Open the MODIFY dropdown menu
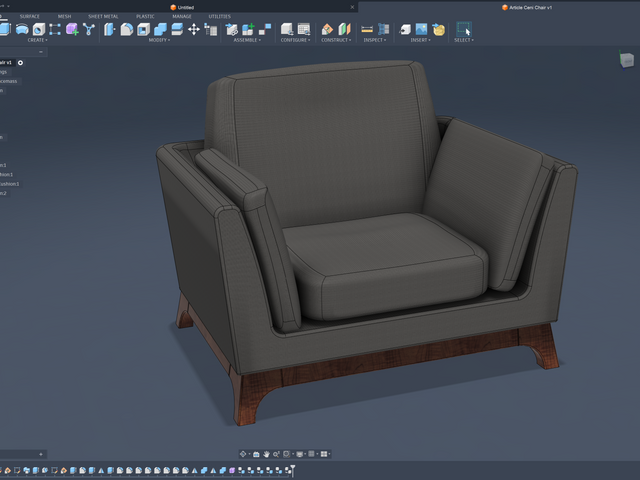The width and height of the screenshot is (640, 480). coord(159,40)
